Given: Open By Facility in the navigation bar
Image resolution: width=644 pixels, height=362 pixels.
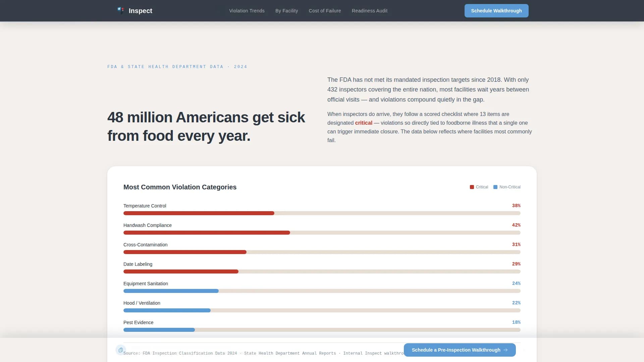Looking at the screenshot, I should (x=286, y=11).
